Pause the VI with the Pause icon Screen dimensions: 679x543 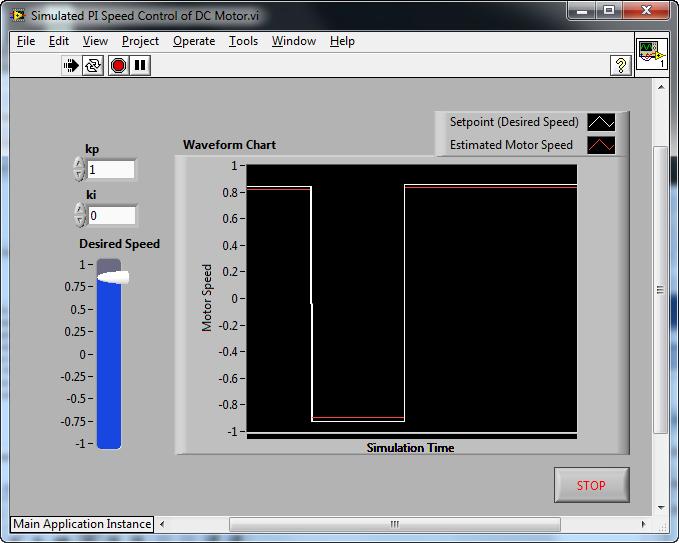pos(141,65)
